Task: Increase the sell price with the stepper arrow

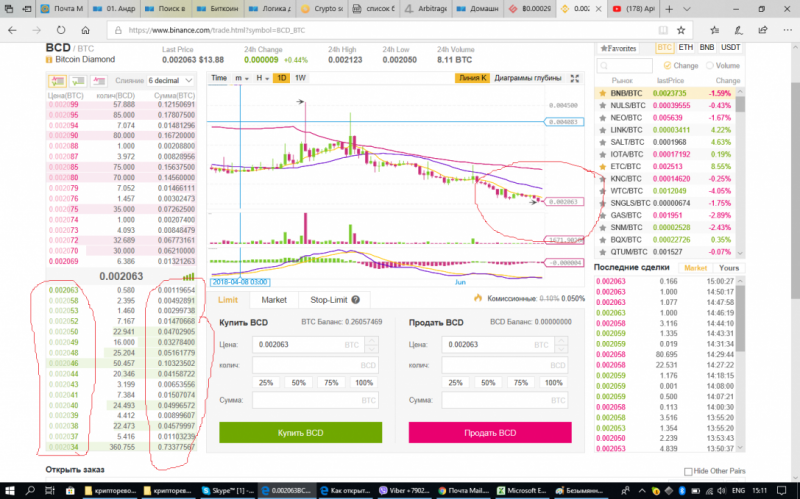Action: pyautogui.click(x=561, y=340)
